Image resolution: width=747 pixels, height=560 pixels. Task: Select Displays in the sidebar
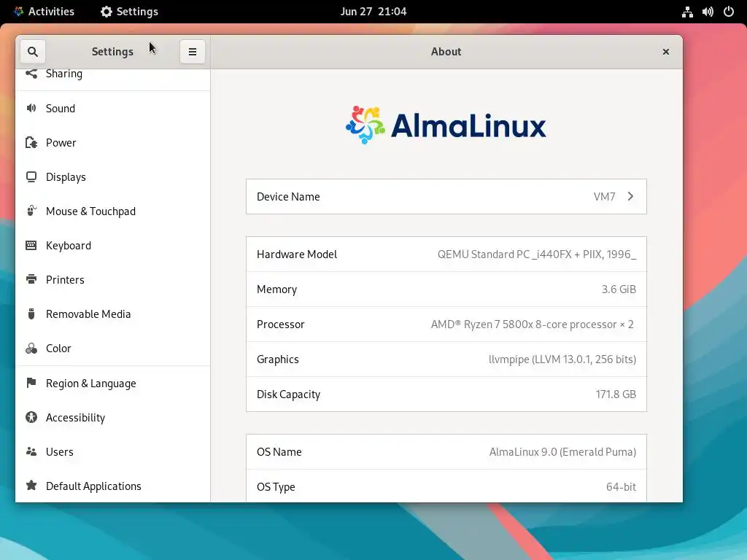tap(113, 176)
